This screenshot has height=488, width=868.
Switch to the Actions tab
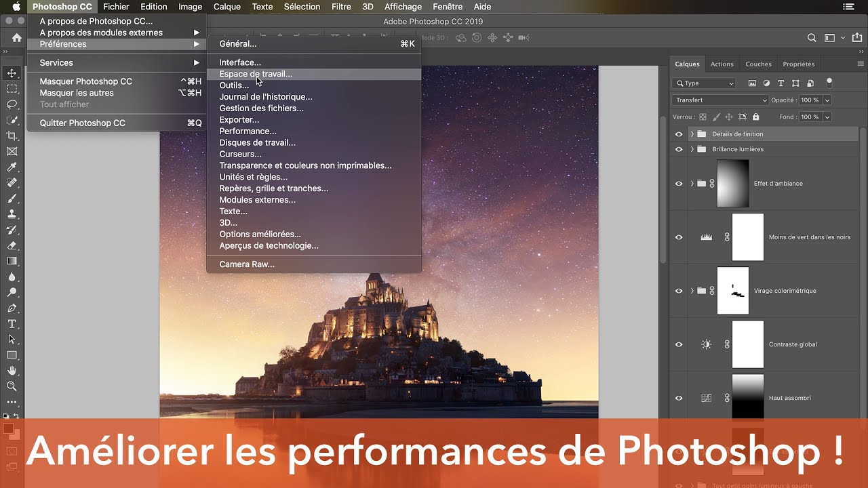[x=722, y=64]
